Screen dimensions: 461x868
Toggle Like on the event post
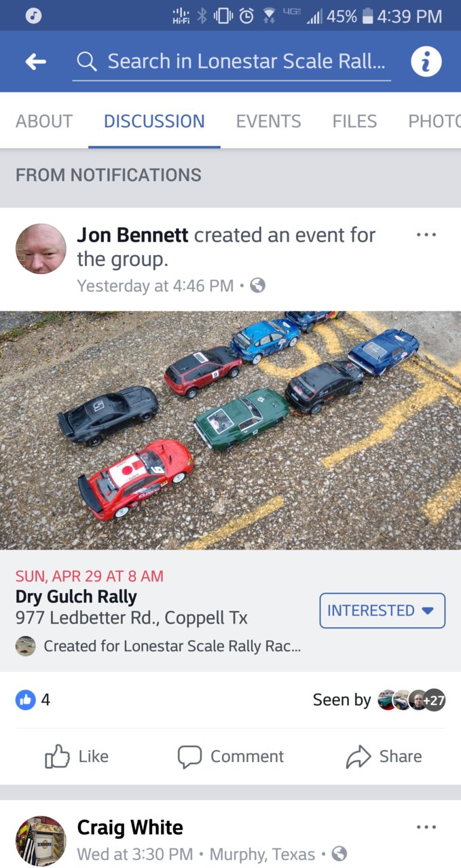77,757
